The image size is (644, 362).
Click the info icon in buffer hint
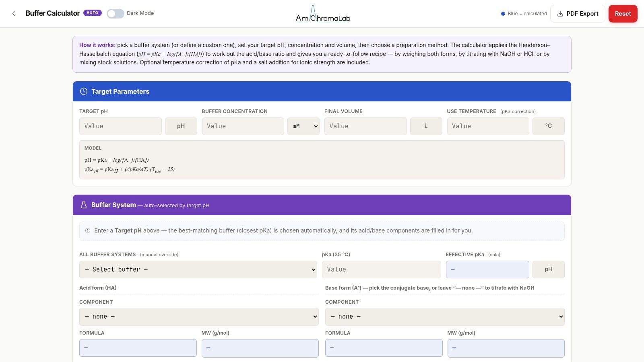click(88, 230)
